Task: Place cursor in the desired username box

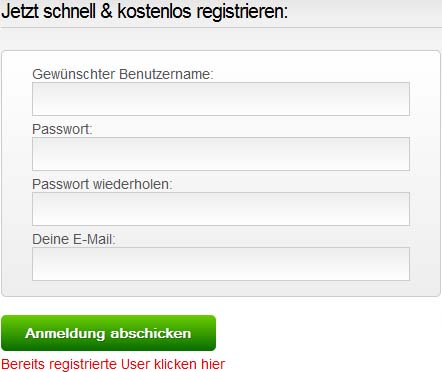Action: pos(221,99)
